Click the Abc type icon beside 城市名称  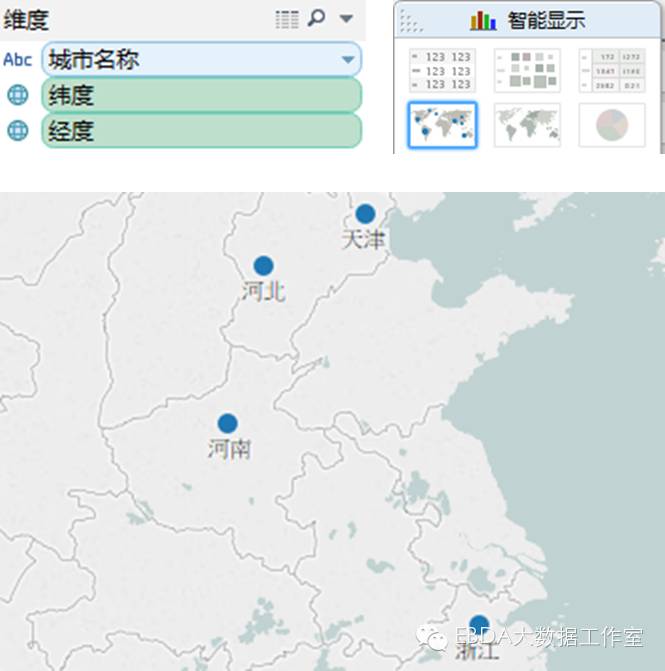click(x=17, y=60)
